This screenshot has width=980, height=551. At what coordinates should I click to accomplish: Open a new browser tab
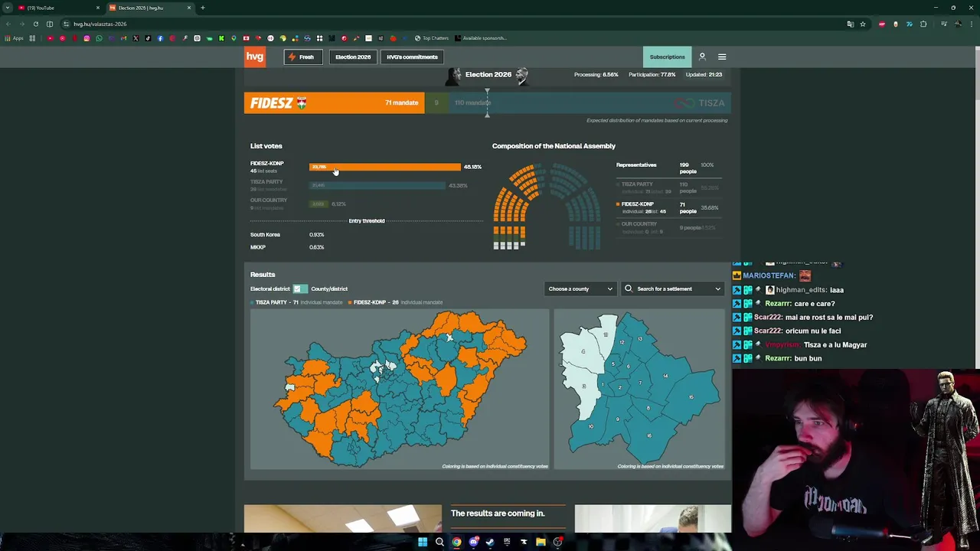click(x=202, y=8)
